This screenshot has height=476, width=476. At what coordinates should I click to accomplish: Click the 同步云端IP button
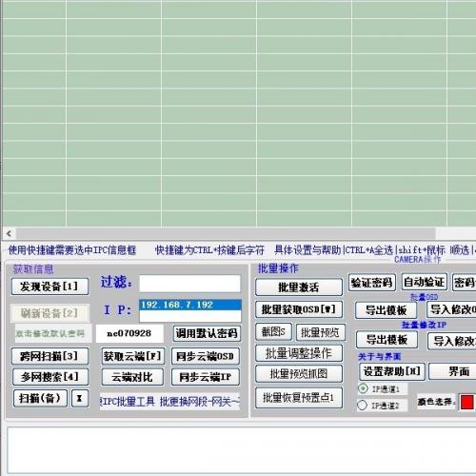pos(205,377)
